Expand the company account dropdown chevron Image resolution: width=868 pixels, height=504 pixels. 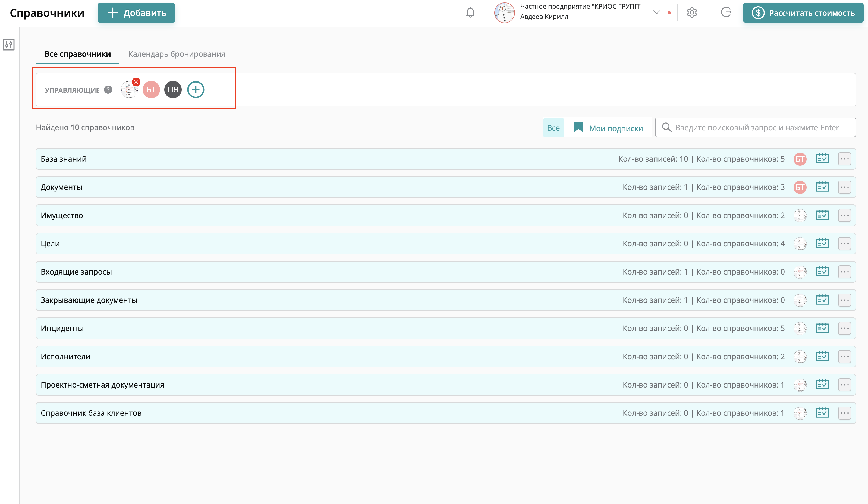(x=656, y=13)
